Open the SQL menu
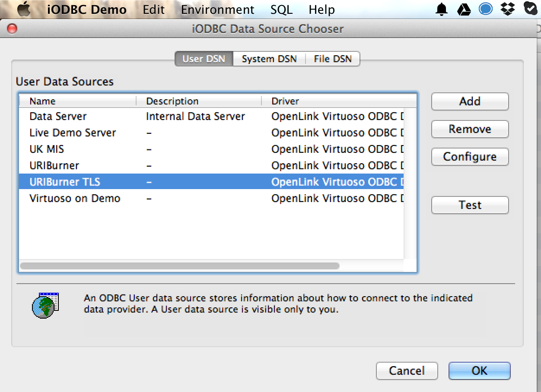541x392 pixels. 281,9
